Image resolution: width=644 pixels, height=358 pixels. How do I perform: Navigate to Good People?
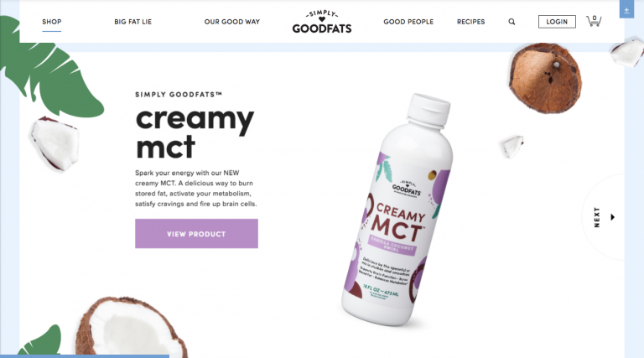[x=408, y=22]
